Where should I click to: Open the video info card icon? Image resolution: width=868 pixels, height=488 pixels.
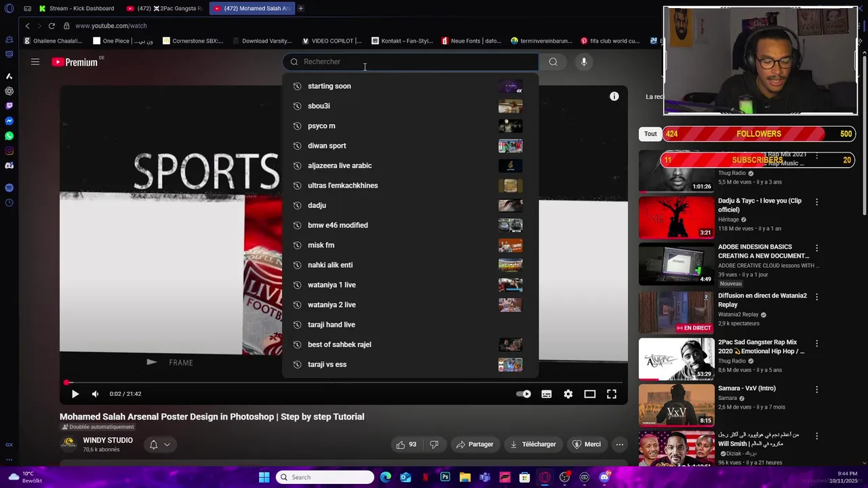tap(614, 96)
